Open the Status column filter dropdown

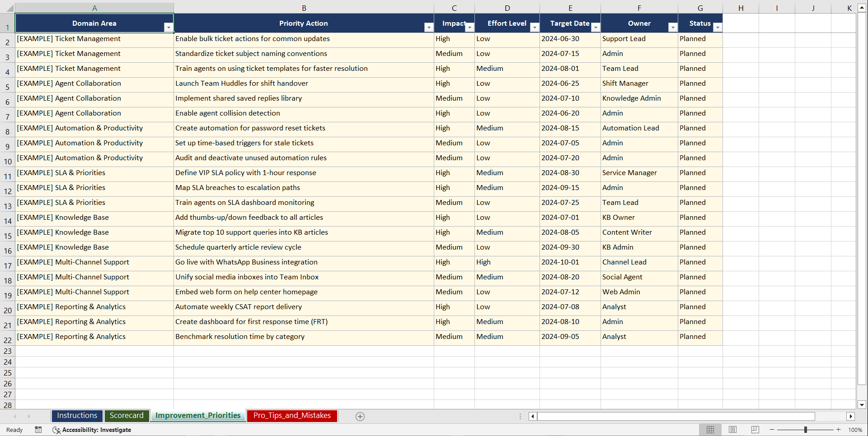pyautogui.click(x=718, y=27)
